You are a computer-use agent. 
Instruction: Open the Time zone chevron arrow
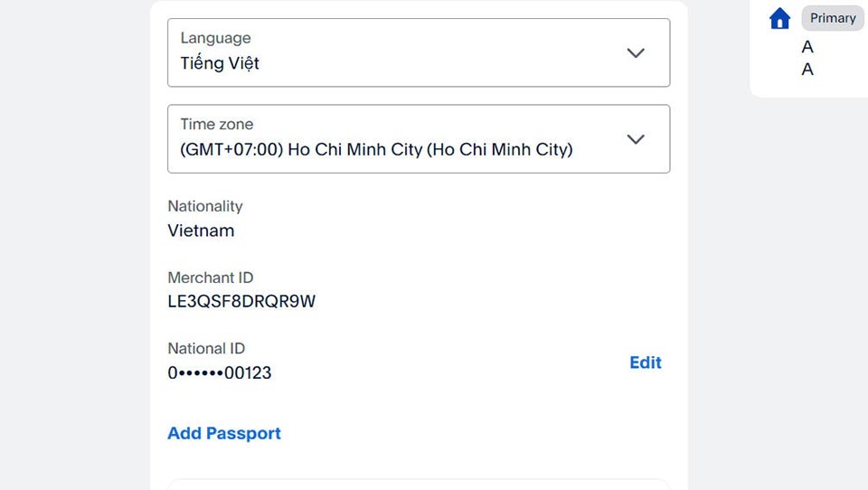[636, 139]
